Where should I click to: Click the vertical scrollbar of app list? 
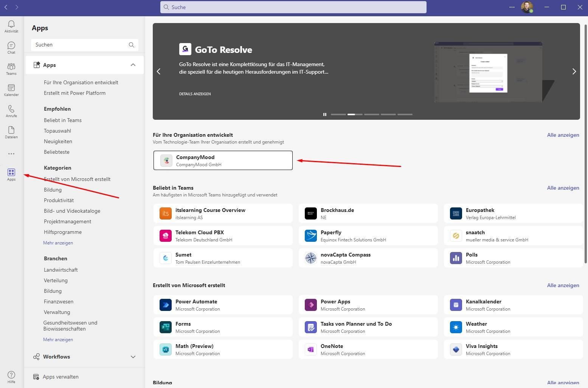point(586,144)
